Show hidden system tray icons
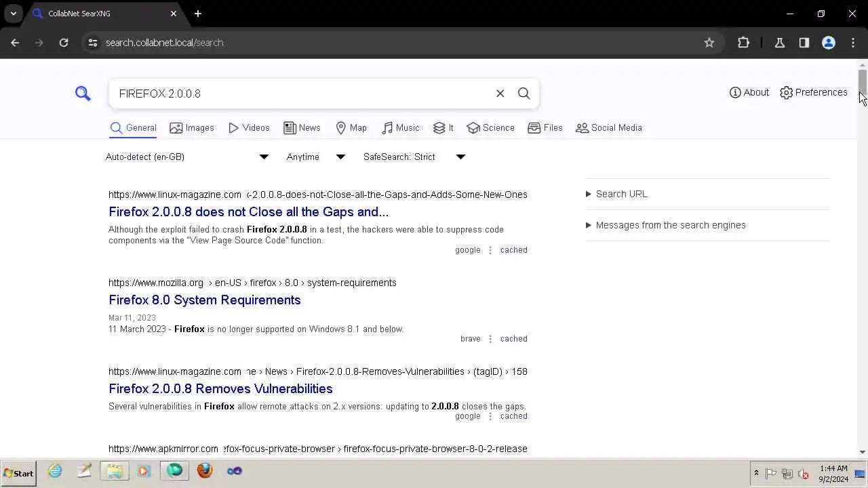This screenshot has width=868, height=488. point(756,474)
